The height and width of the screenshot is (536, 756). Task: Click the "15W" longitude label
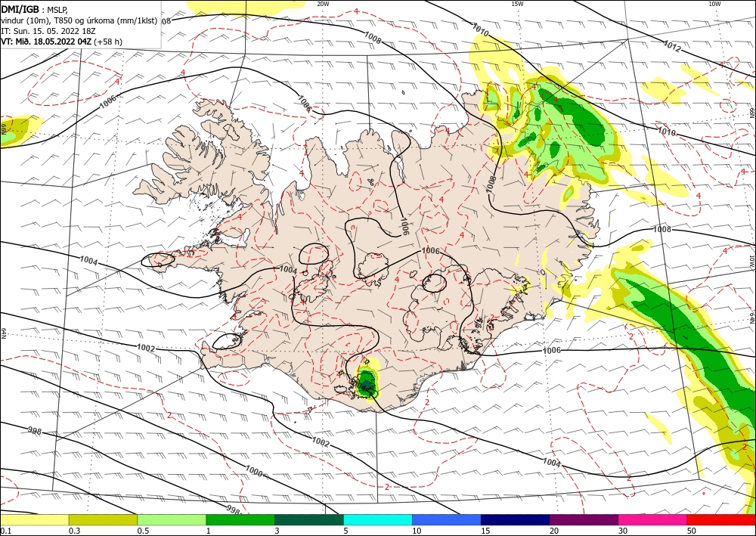click(x=517, y=4)
